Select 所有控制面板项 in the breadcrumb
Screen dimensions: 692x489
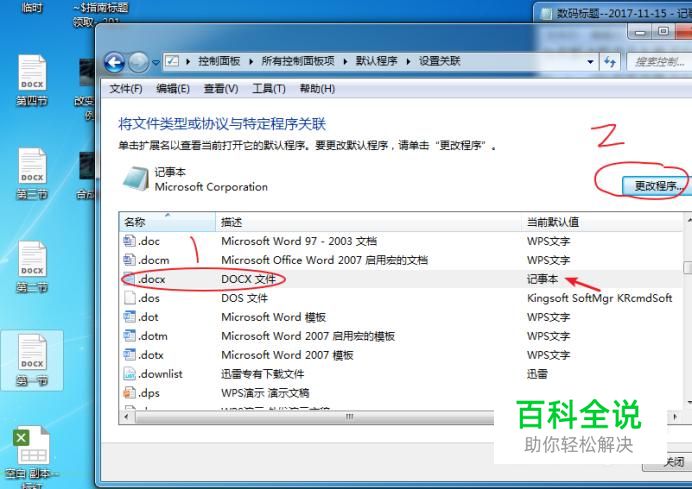point(298,61)
